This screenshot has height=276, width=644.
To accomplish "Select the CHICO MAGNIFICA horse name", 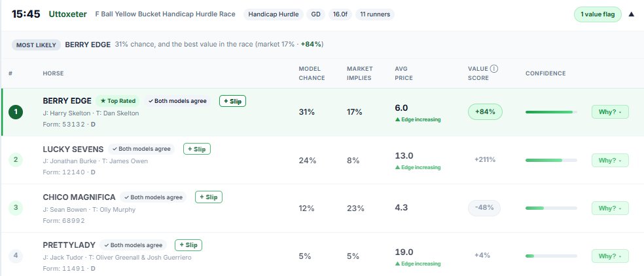I will pyautogui.click(x=79, y=197).
